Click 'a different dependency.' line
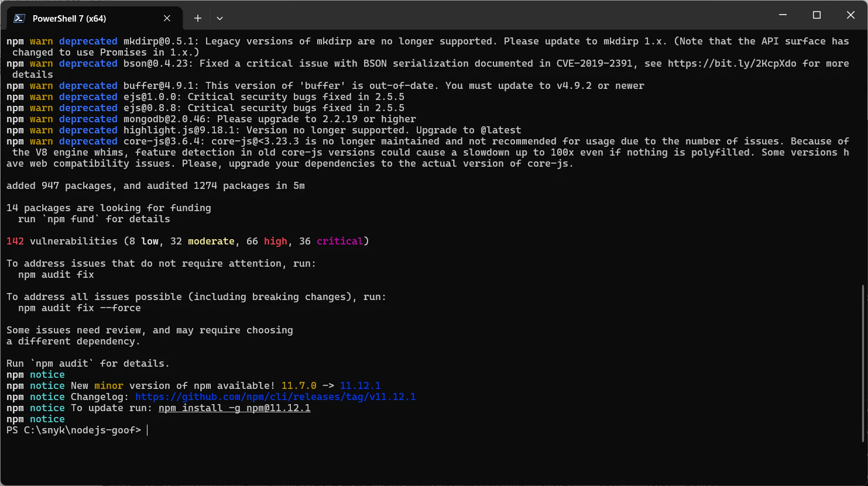This screenshot has height=486, width=868. (73, 341)
